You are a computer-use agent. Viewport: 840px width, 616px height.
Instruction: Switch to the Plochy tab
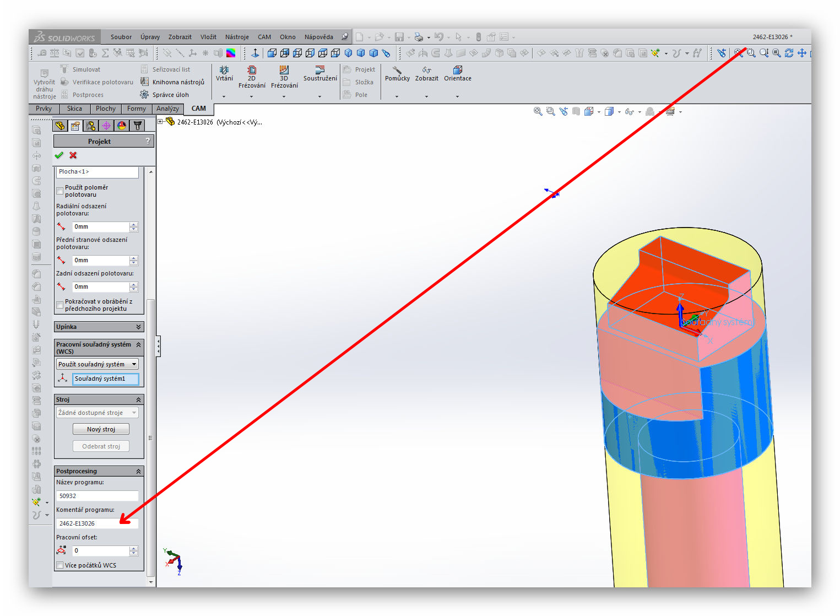coord(105,109)
